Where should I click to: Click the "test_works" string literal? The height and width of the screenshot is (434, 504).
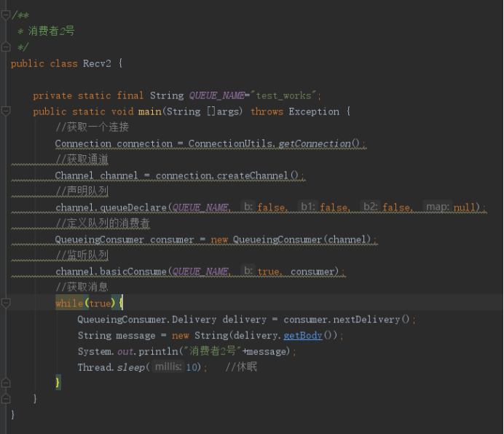coord(283,95)
